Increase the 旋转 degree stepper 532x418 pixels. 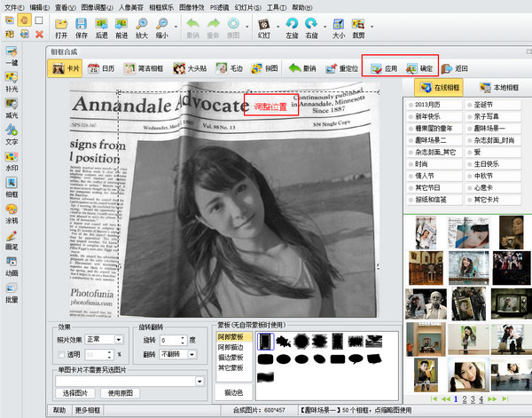[183, 338]
